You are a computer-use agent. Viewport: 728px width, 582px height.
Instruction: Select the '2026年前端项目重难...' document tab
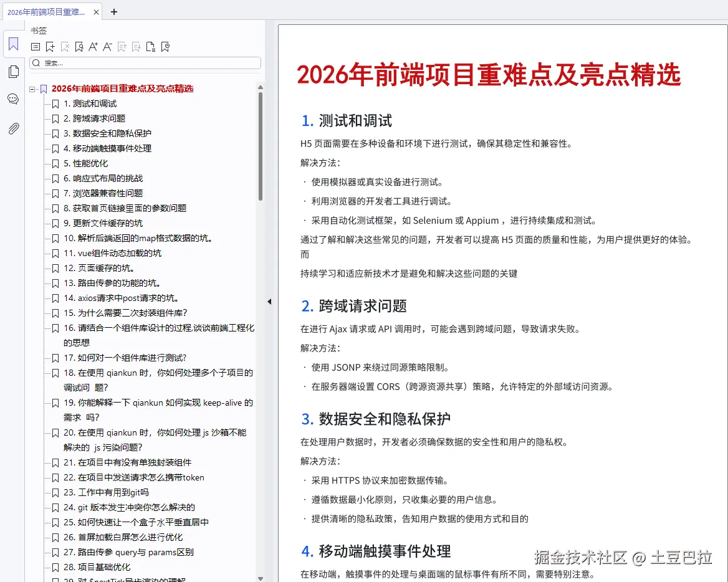52,12
